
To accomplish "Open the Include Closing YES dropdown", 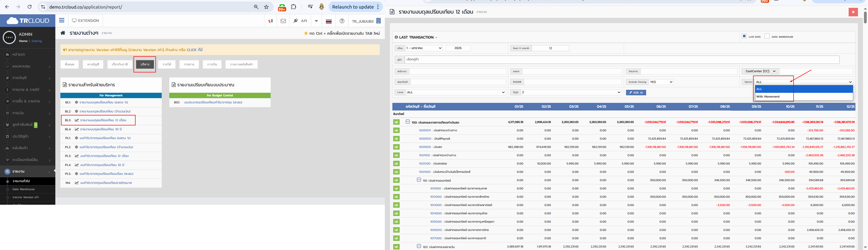I will (661, 82).
